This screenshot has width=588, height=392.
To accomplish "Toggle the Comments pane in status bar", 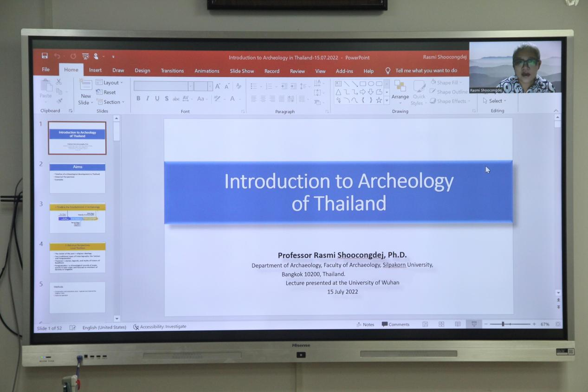I will [x=395, y=325].
